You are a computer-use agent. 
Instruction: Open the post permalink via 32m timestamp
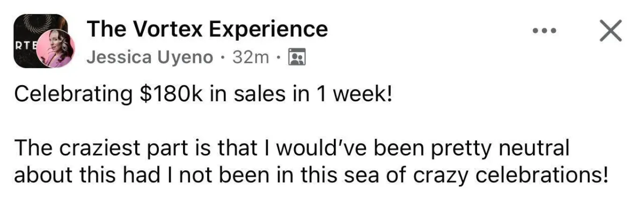[x=251, y=57]
